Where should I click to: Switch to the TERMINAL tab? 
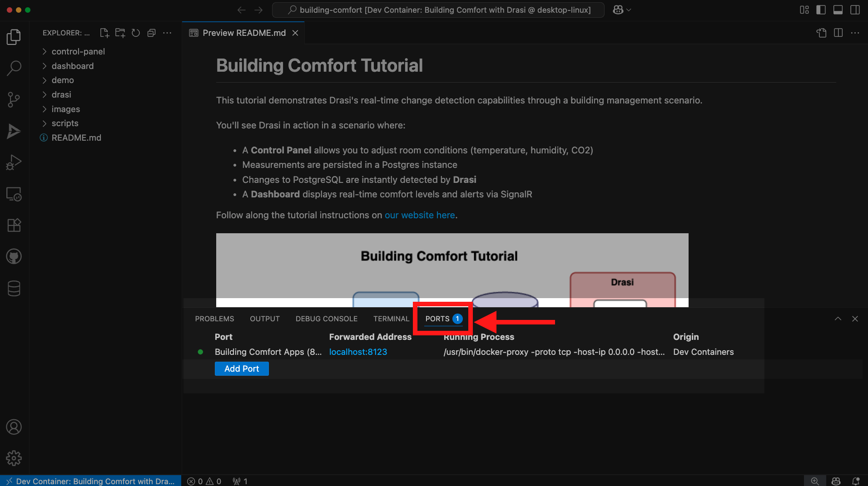click(x=391, y=319)
